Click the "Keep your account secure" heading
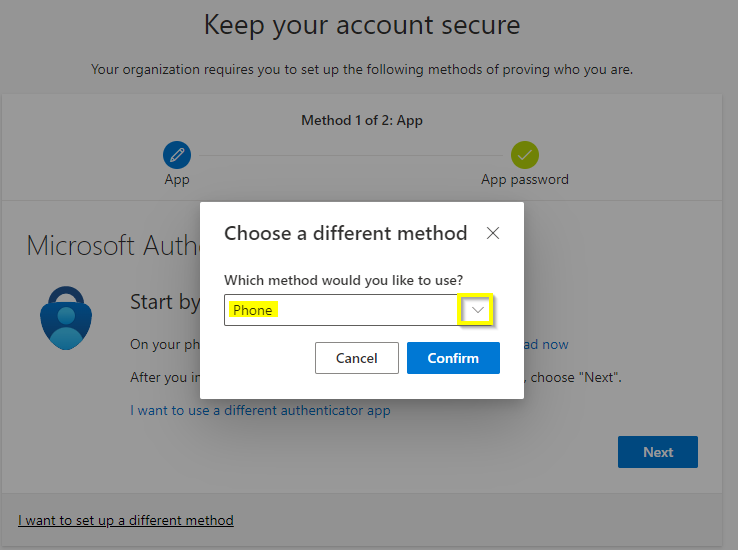The width and height of the screenshot is (738, 550). tap(362, 25)
